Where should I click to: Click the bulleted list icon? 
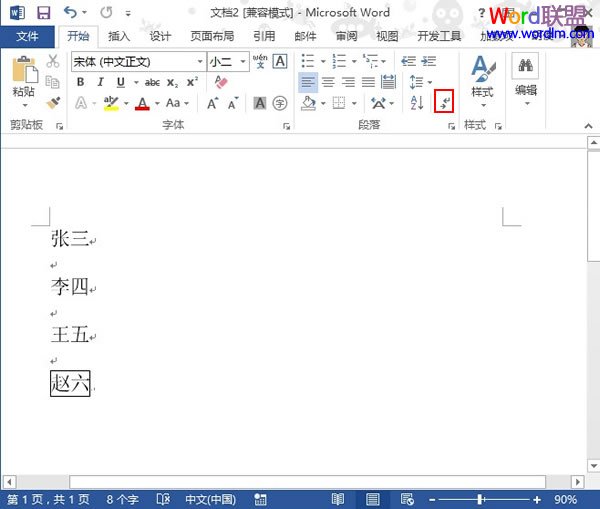tap(308, 62)
